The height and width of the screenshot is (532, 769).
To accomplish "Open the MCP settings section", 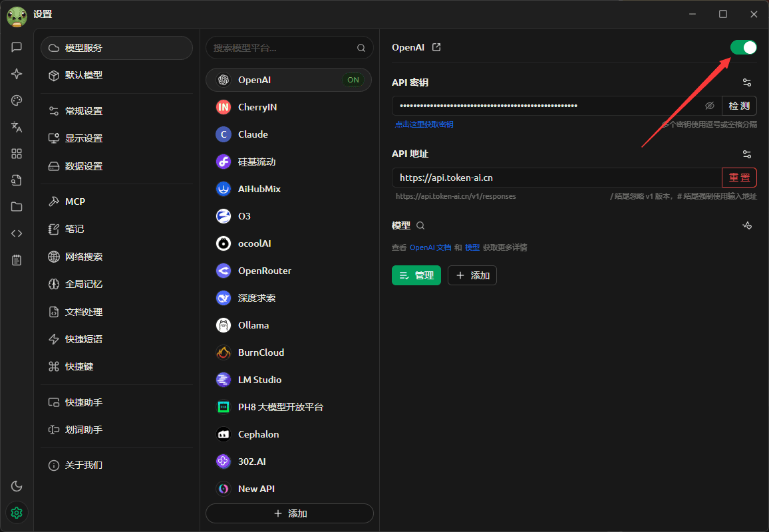I will coord(75,201).
